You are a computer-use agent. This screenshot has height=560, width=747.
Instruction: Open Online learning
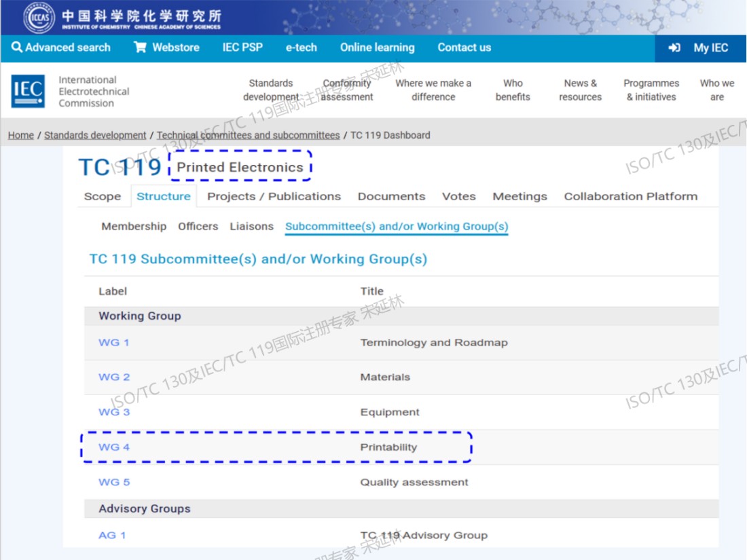pyautogui.click(x=378, y=47)
